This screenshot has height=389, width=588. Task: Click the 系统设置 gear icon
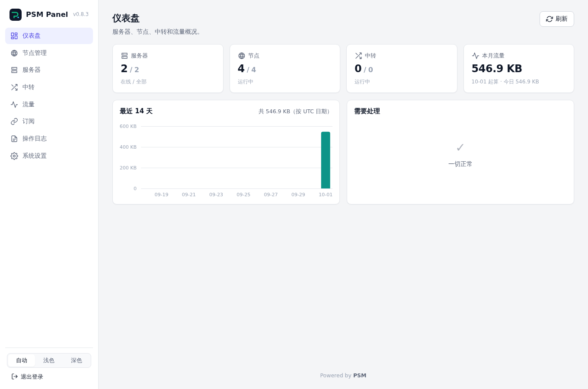point(14,156)
